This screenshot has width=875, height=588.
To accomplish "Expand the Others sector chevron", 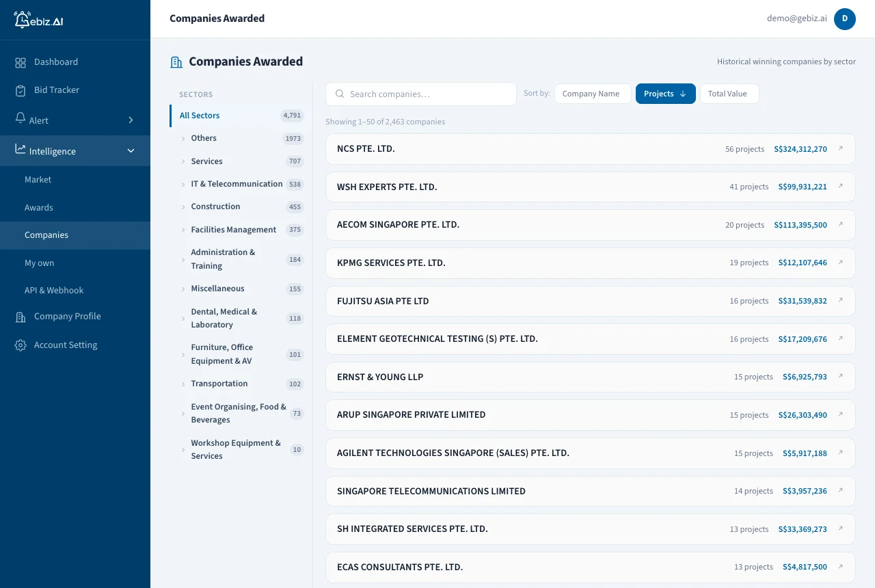I will pyautogui.click(x=183, y=139).
